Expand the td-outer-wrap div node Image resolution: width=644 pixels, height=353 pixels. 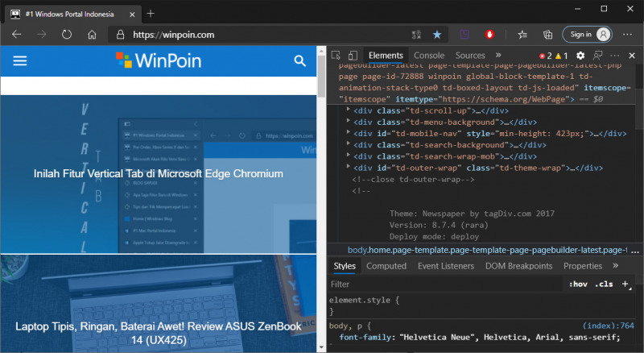click(349, 167)
